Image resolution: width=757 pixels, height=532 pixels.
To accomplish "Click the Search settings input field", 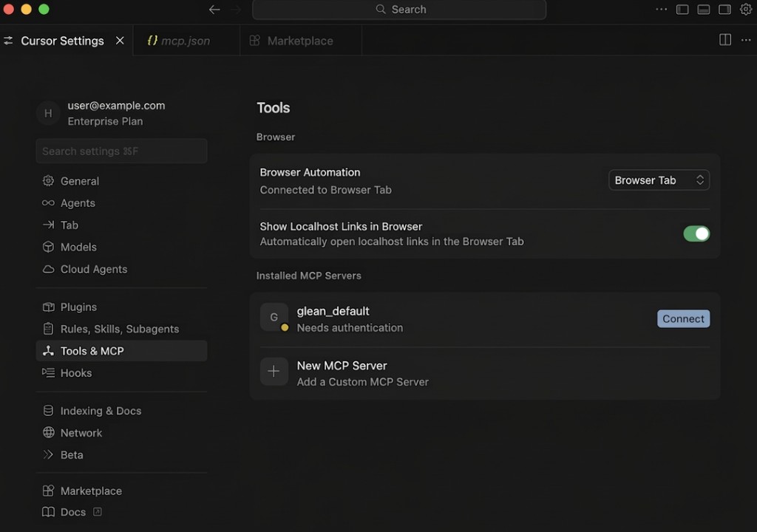I will pyautogui.click(x=120, y=151).
